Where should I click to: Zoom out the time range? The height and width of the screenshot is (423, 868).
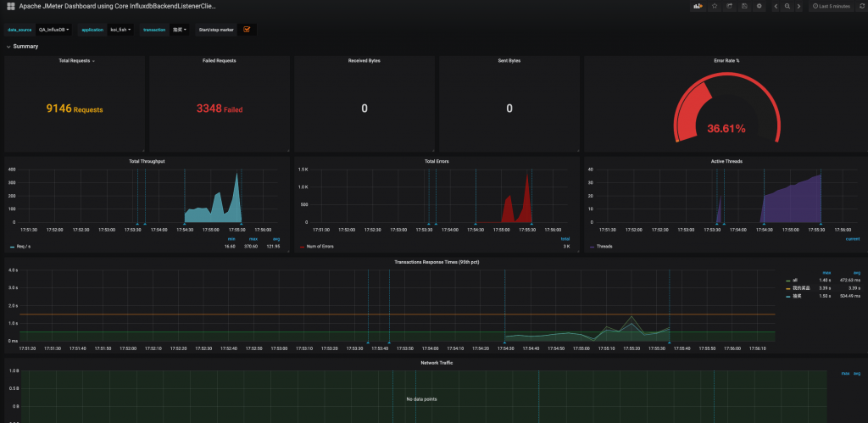coord(787,6)
